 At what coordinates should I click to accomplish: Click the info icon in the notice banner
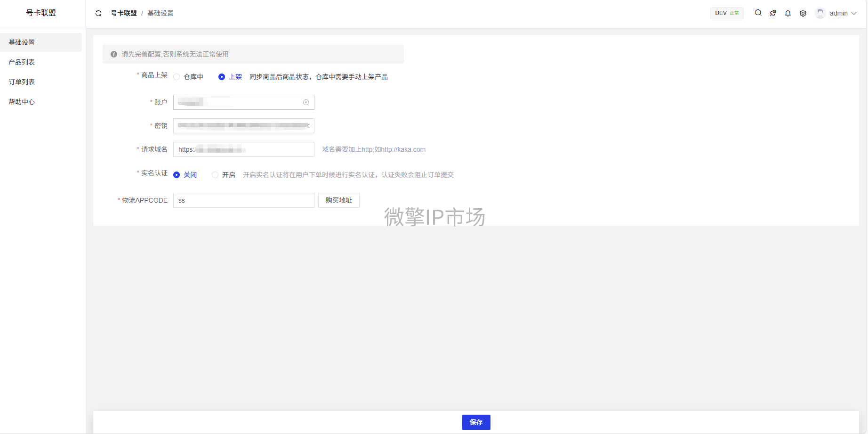click(x=114, y=54)
